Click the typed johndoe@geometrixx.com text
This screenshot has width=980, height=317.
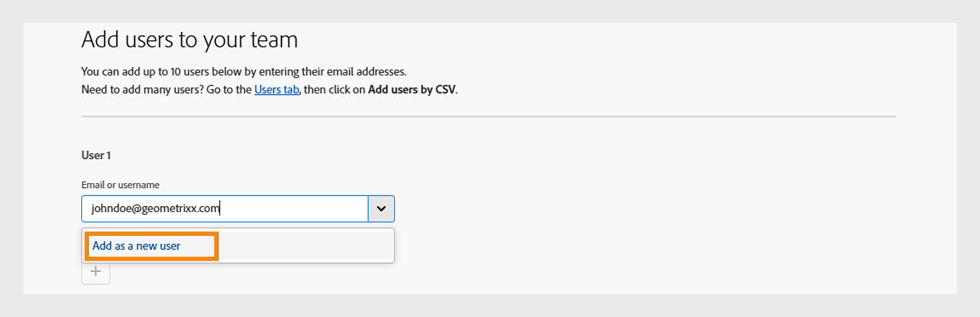[x=155, y=209]
